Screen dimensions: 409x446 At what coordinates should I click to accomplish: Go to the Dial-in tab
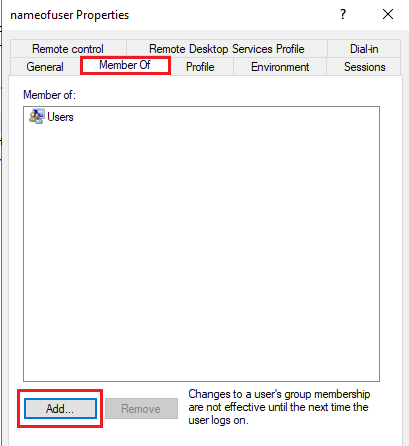(364, 49)
